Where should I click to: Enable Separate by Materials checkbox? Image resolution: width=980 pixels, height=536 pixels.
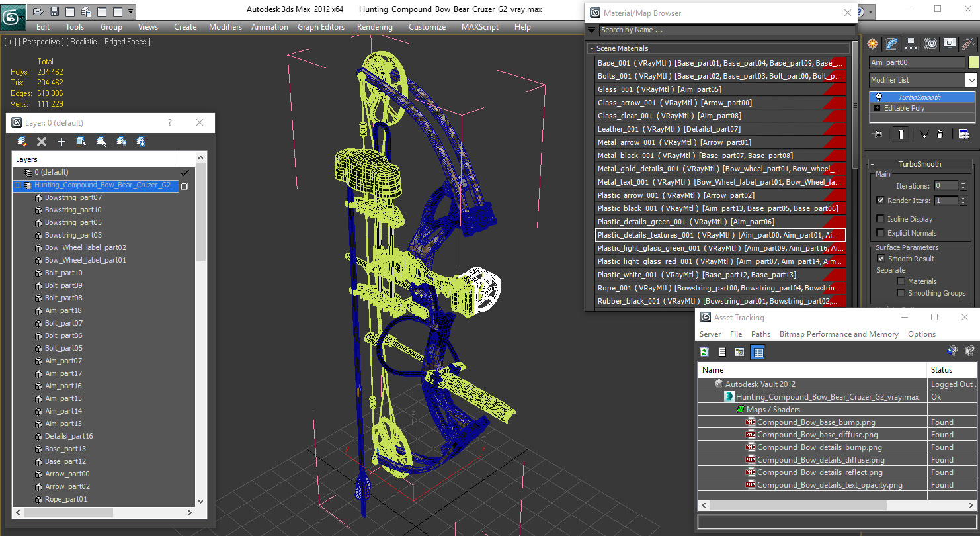901,281
